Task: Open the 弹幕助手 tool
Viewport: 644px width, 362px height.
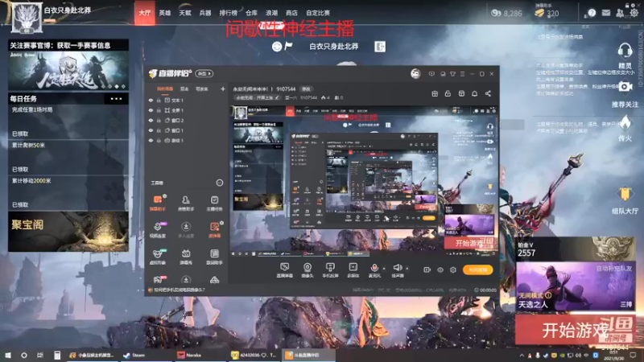Action: [x=157, y=203]
